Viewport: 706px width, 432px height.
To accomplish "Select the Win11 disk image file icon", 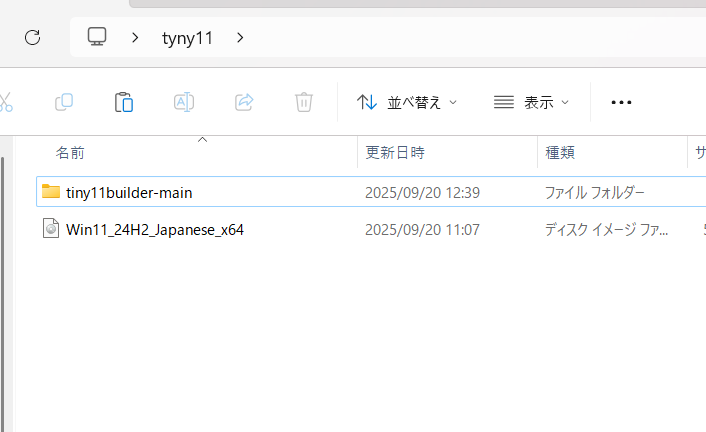I will pyautogui.click(x=51, y=230).
